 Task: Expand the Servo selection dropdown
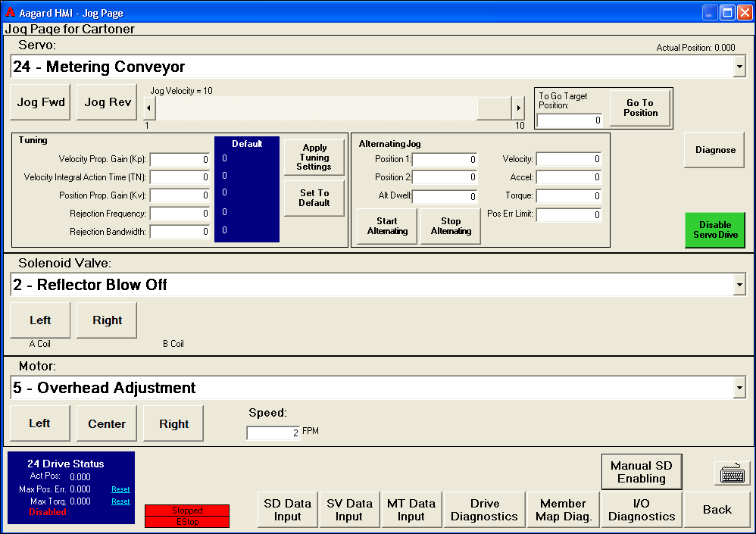point(739,67)
